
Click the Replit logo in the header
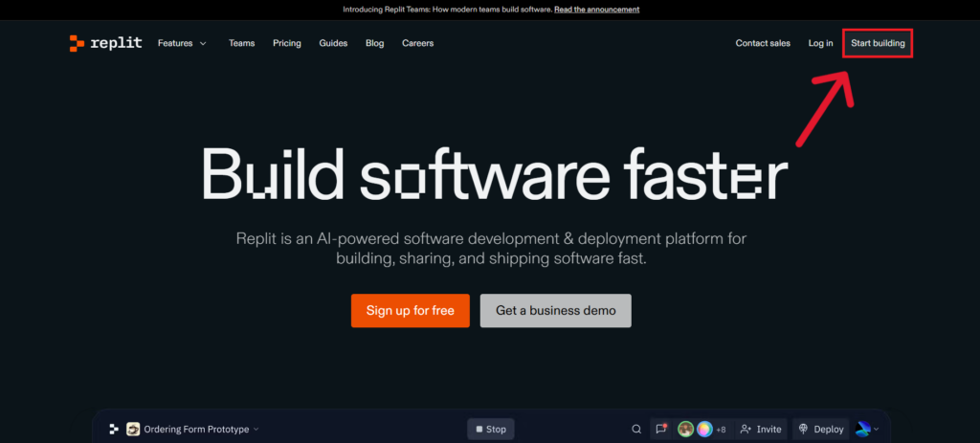105,43
